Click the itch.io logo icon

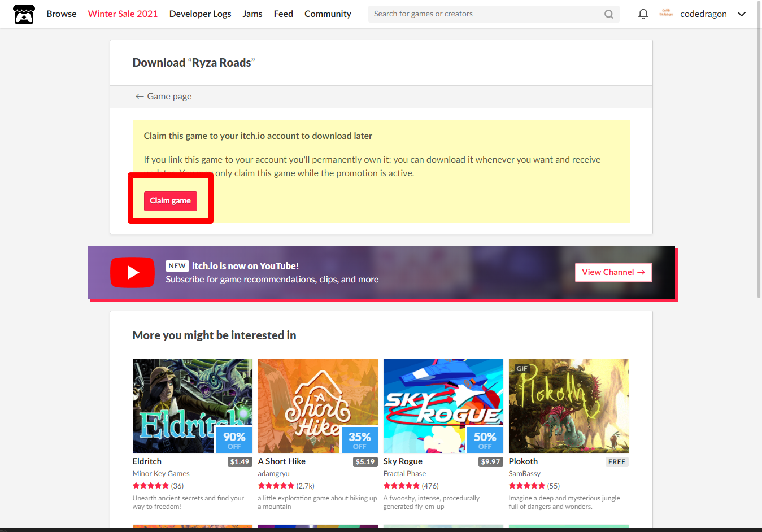(x=24, y=14)
